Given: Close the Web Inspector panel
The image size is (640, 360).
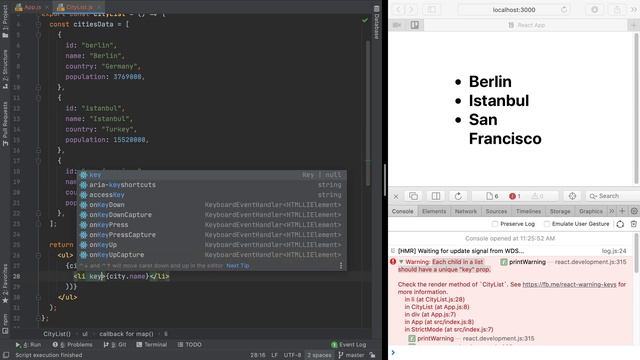Looking at the screenshot, I should pyautogui.click(x=396, y=196).
